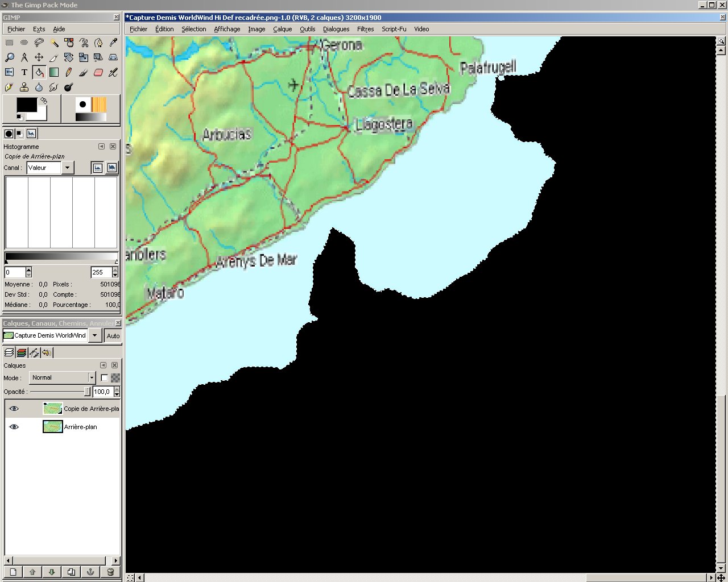The width and height of the screenshot is (728, 582).
Task: Select the Text tool
Action: pos(24,72)
